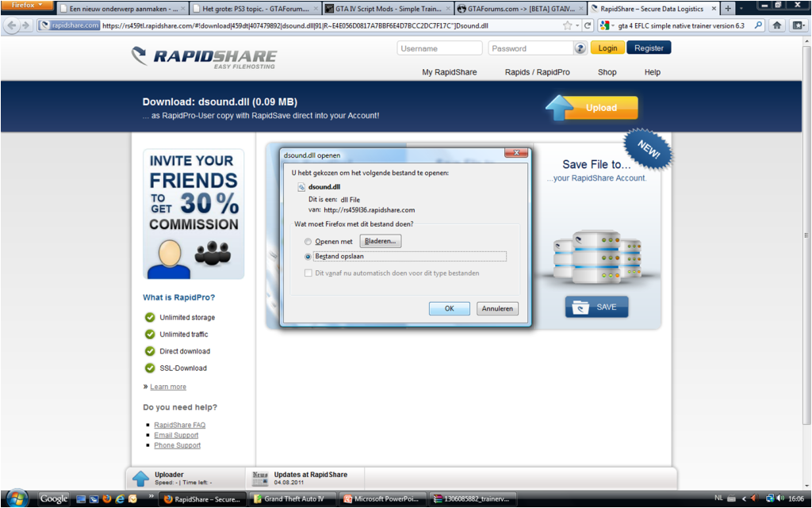Screen dimensions: 812x508
Task: Click the 'Invite your friends' commission banner
Action: tap(193, 214)
